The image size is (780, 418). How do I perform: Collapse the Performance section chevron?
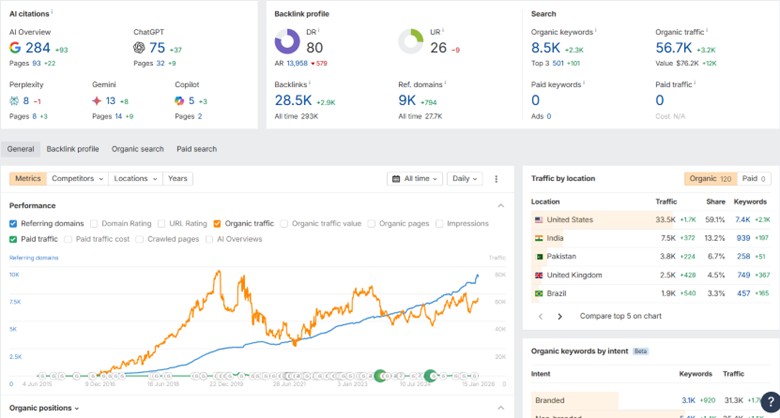(x=501, y=205)
